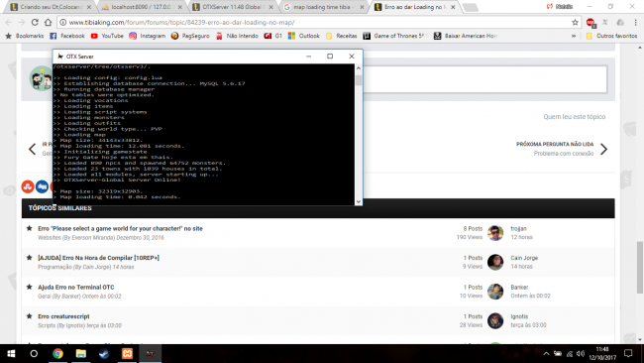This screenshot has height=363, width=644.
Task: Open user Ignotis's profile link
Action: point(519,316)
